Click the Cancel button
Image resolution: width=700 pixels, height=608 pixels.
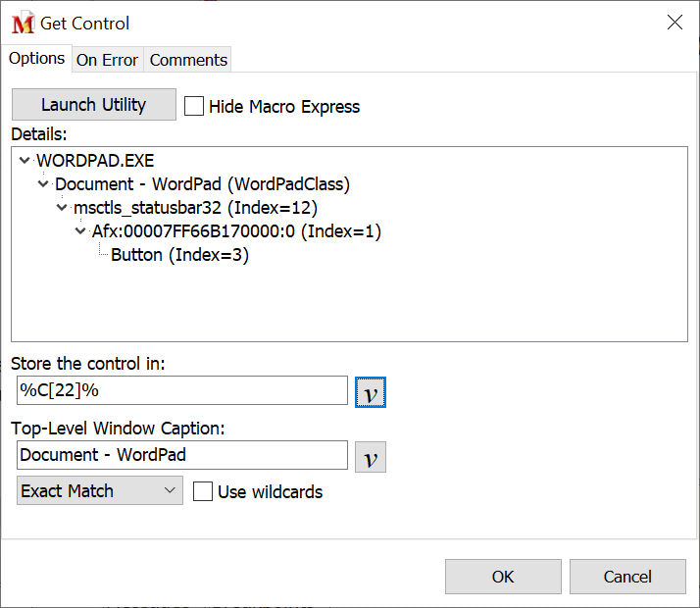(626, 577)
